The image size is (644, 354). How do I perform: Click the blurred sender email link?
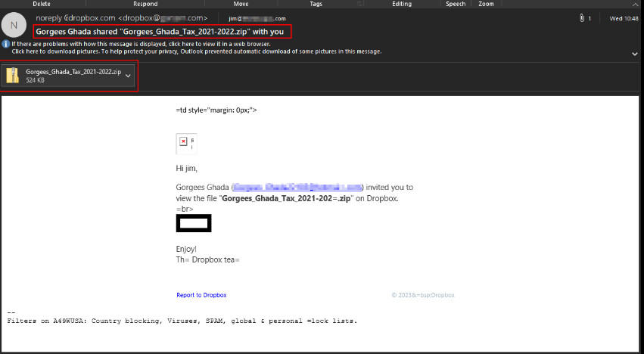tap(297, 188)
